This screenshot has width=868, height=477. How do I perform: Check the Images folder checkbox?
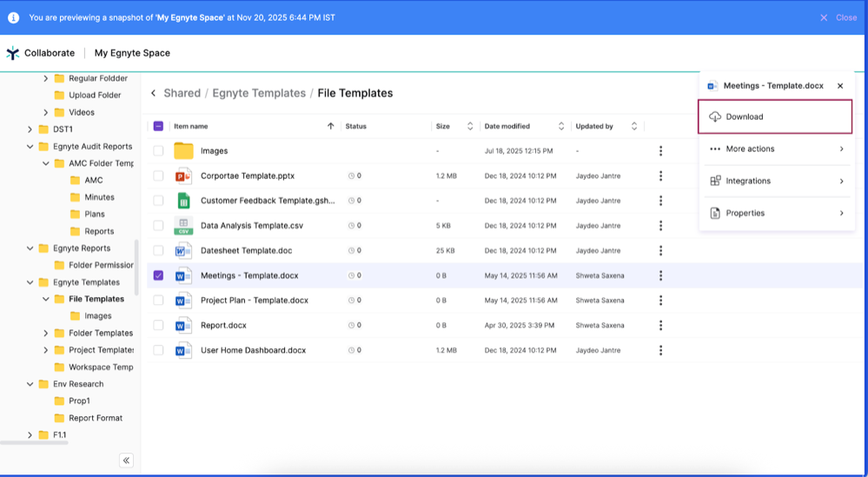(x=158, y=151)
